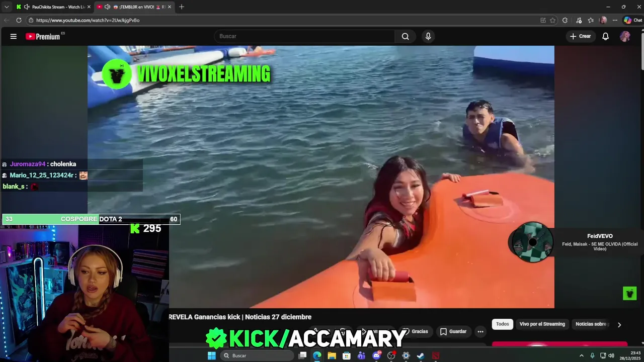The image size is (644, 362).
Task: Open Discord from the taskbar
Action: coord(376,355)
